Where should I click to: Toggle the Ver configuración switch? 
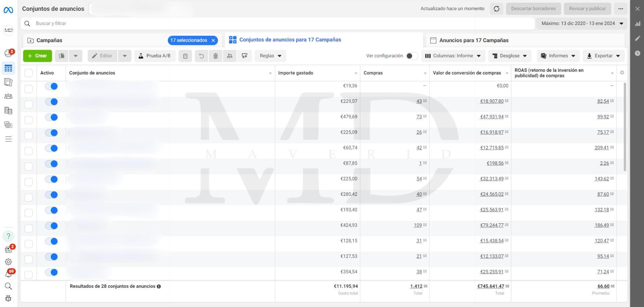(412, 56)
